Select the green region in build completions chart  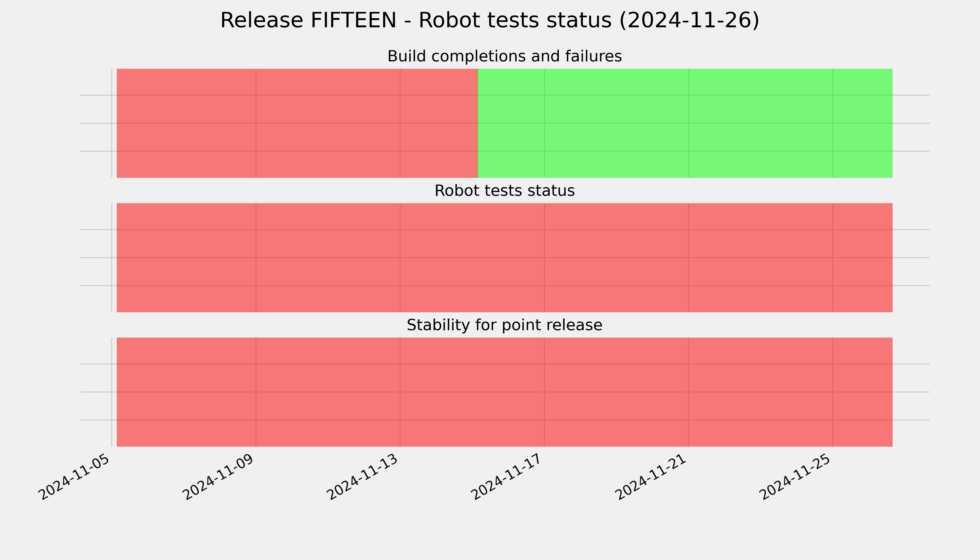685,123
